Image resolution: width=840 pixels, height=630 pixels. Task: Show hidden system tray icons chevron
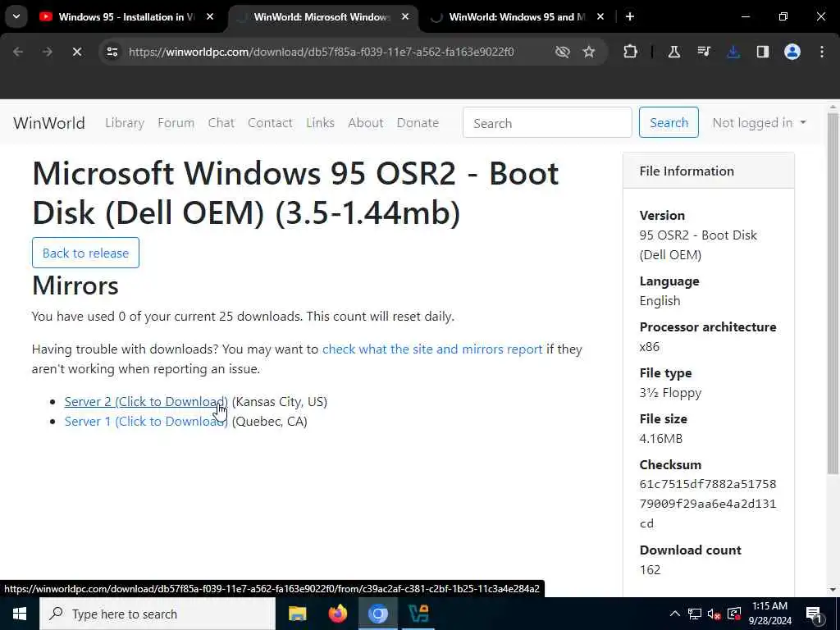675,614
